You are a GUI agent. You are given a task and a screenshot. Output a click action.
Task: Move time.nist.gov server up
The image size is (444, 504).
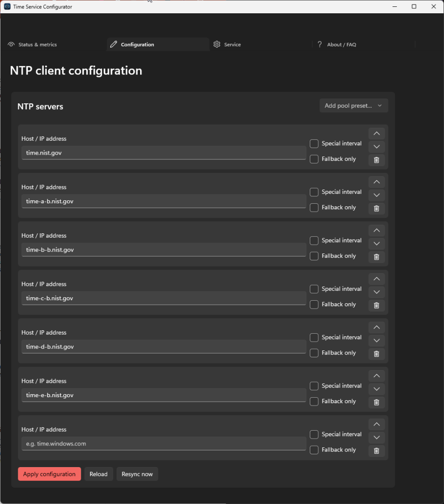coord(377,133)
